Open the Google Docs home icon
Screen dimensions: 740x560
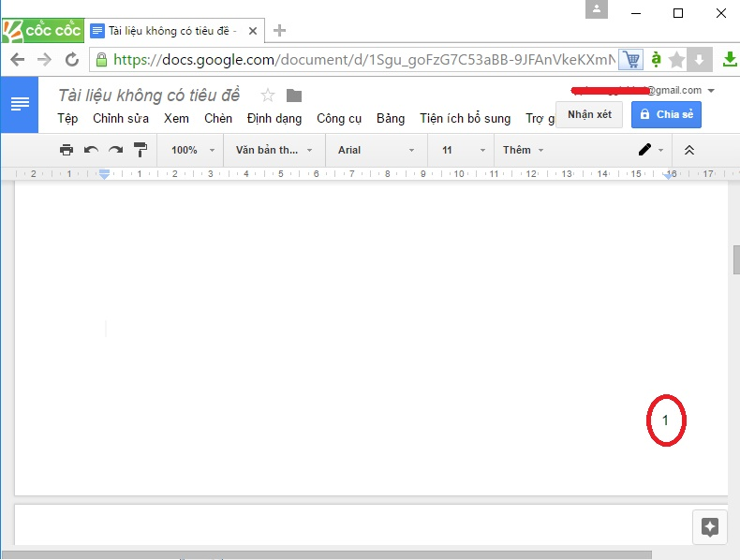(x=20, y=104)
